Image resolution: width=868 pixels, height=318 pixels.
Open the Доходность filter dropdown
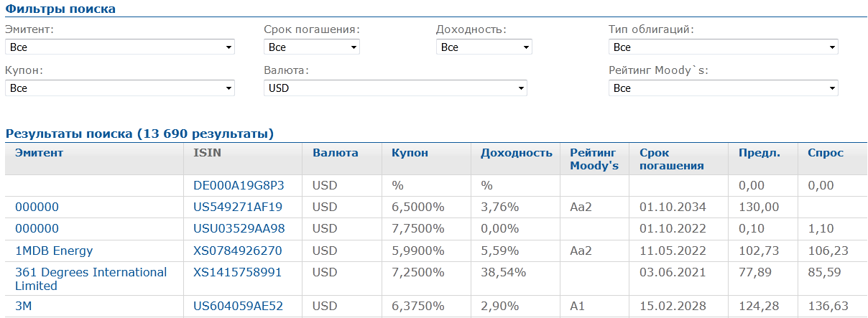[x=484, y=47]
